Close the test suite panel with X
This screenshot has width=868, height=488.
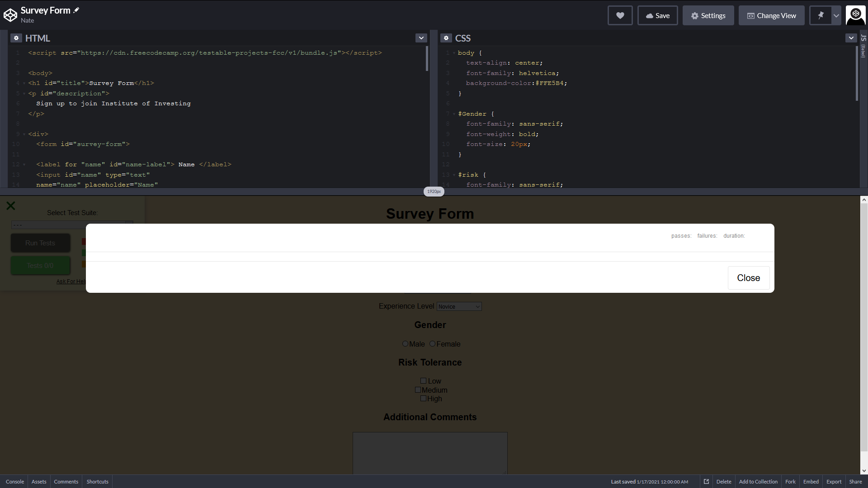[11, 206]
